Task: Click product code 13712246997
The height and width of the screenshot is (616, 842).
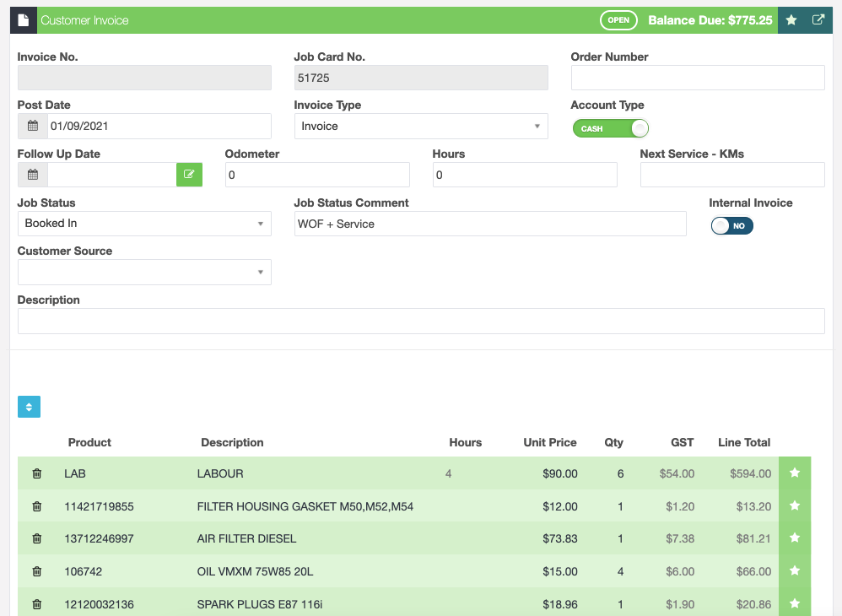Action: 99,538
